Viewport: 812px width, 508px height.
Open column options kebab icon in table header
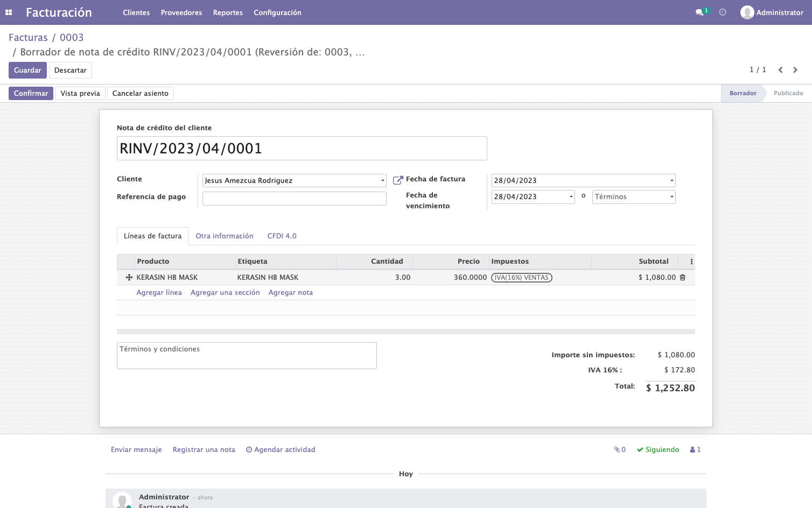coord(691,262)
